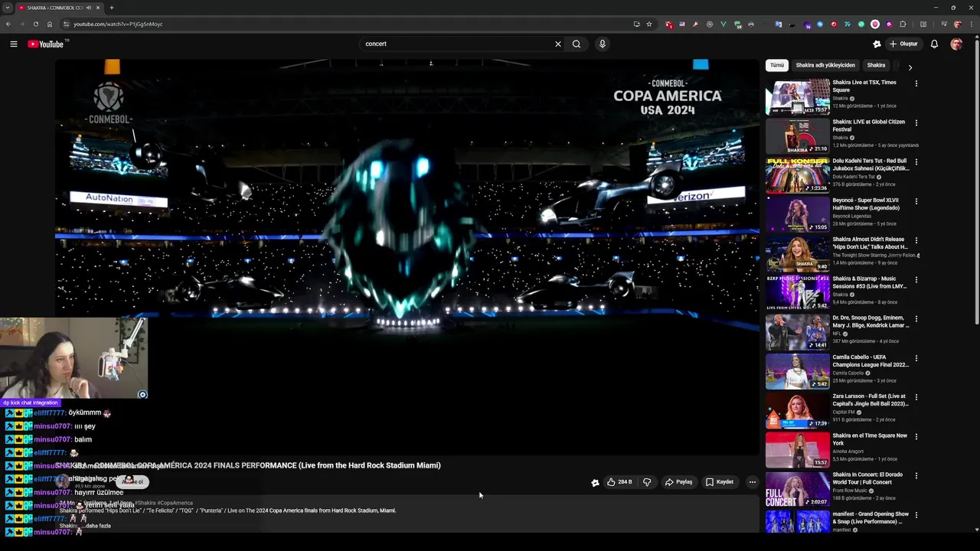The height and width of the screenshot is (551, 980).
Task: Open the YouTube hamburger guide menu
Action: click(x=14, y=44)
